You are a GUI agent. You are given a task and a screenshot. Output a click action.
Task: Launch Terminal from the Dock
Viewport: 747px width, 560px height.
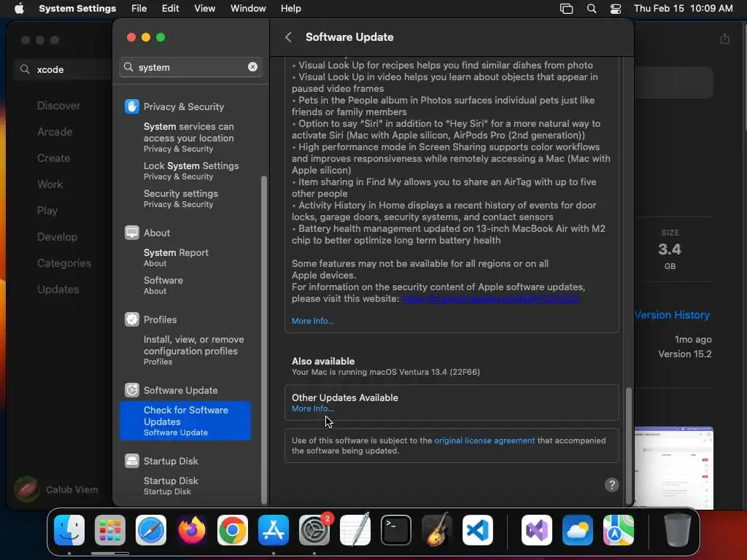click(396, 530)
